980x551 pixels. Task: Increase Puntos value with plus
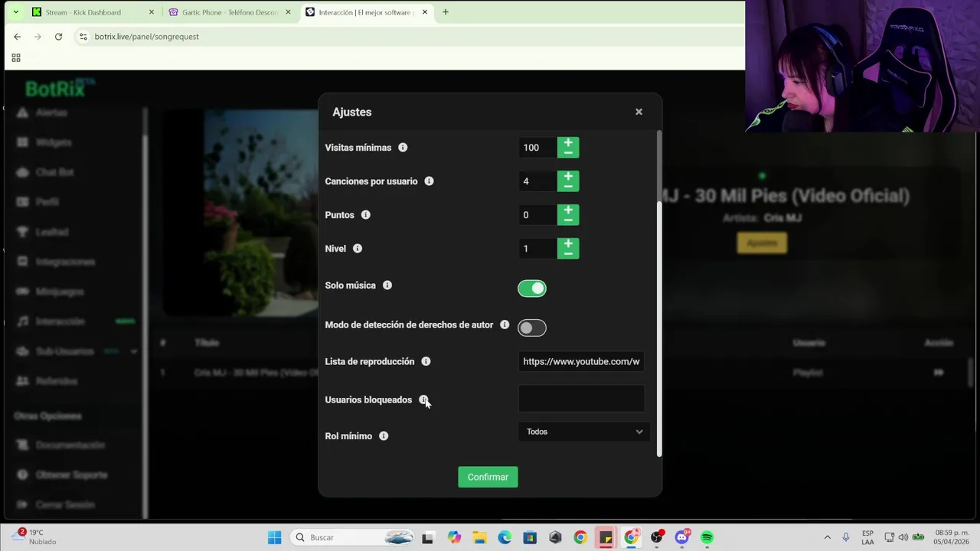[x=568, y=210]
